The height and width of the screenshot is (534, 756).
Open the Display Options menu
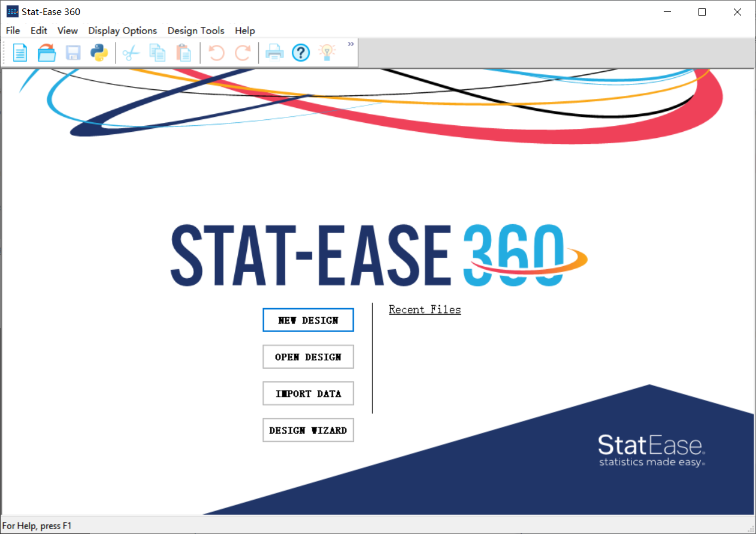pos(123,31)
